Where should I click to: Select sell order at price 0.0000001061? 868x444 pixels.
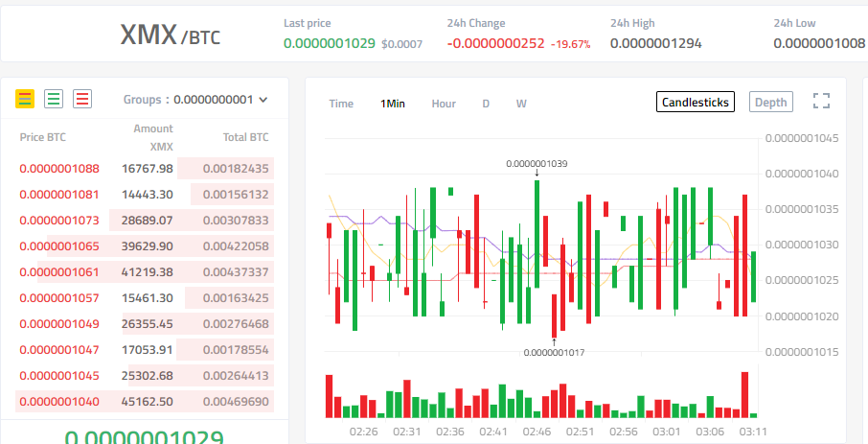[145, 272]
